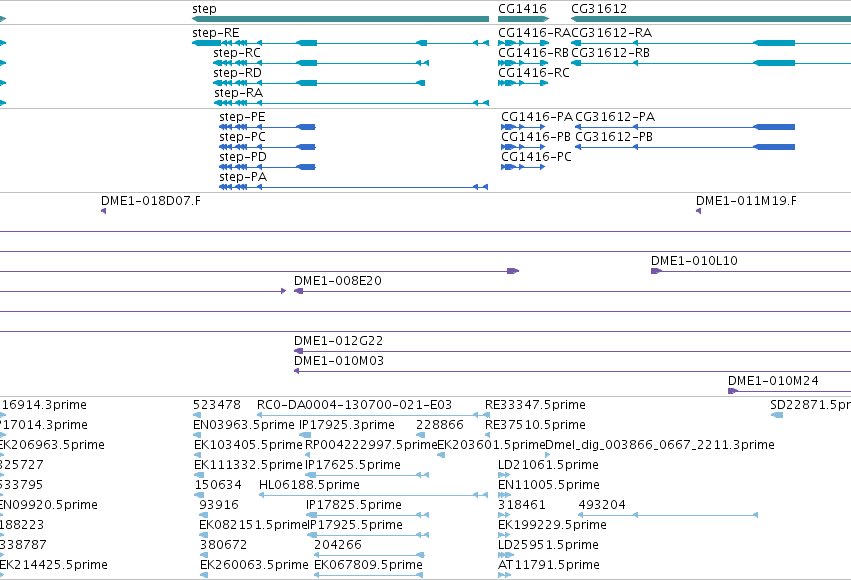Select the DME1-011M19.F clone marker
851x580 pixels.
(x=698, y=211)
